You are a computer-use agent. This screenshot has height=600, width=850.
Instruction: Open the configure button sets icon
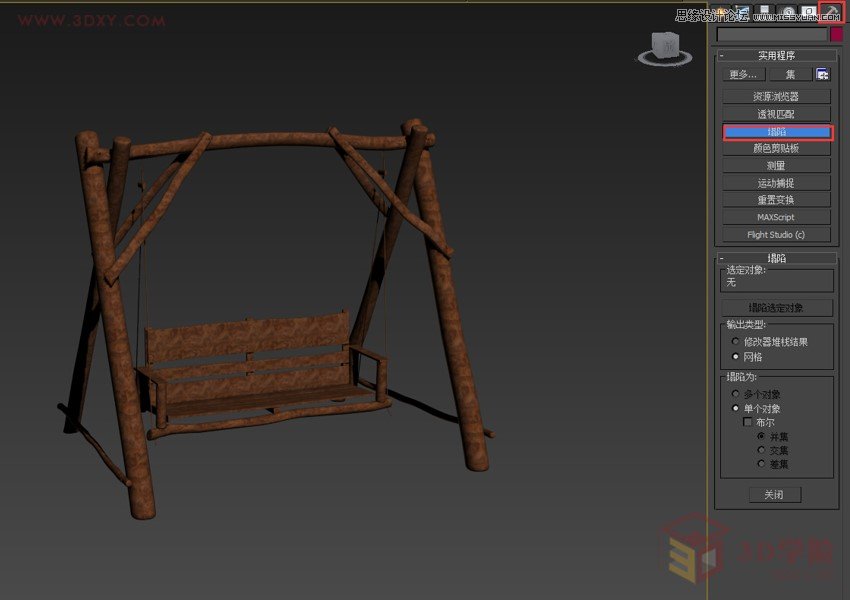(x=822, y=74)
